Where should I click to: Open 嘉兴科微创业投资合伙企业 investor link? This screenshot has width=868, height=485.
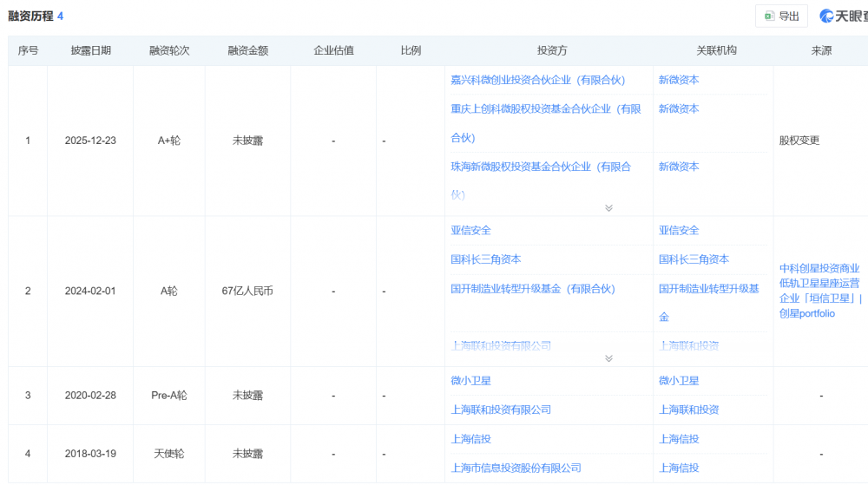point(537,80)
